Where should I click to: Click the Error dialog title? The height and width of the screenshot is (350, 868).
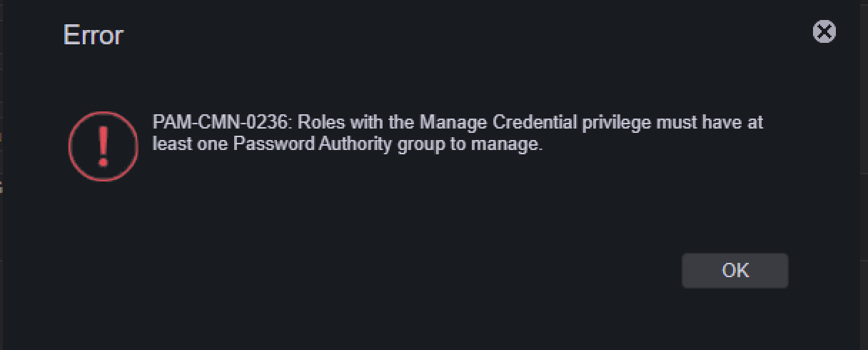[x=94, y=35]
